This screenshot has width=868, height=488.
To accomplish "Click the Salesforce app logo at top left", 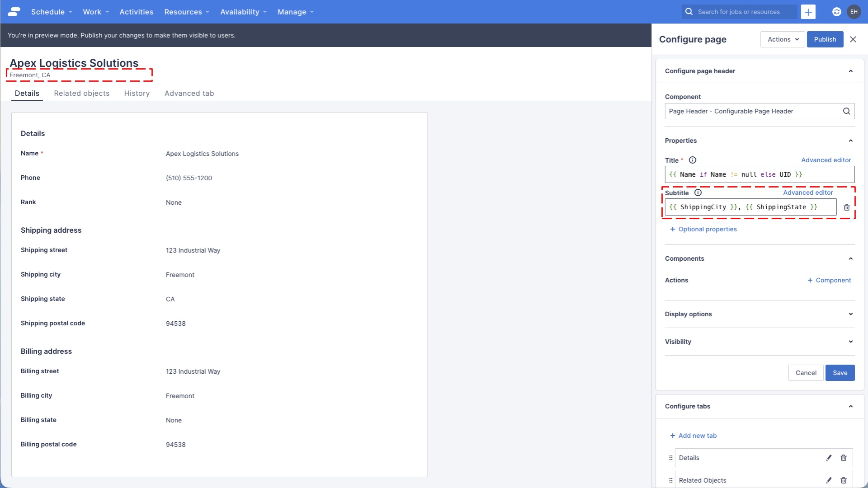I will [14, 12].
